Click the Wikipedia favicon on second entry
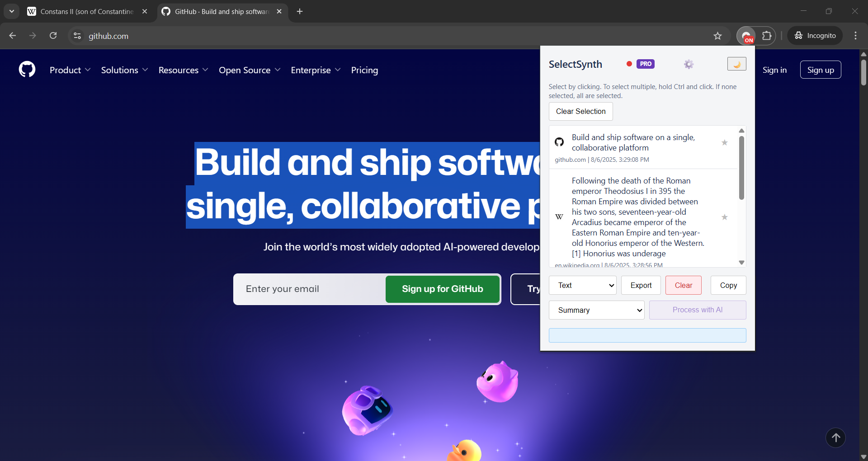Viewport: 868px width, 461px height. (559, 217)
